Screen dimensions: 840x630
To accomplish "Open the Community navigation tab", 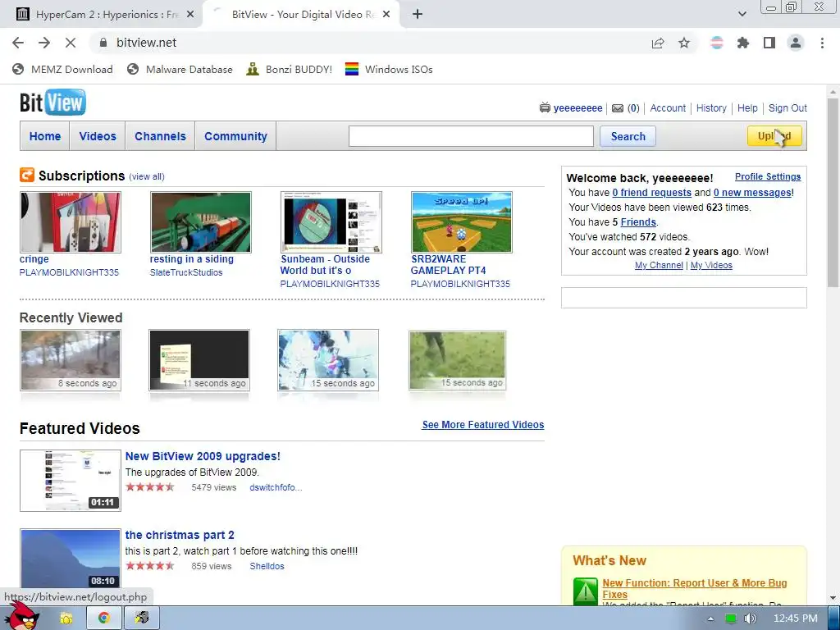I will click(235, 136).
